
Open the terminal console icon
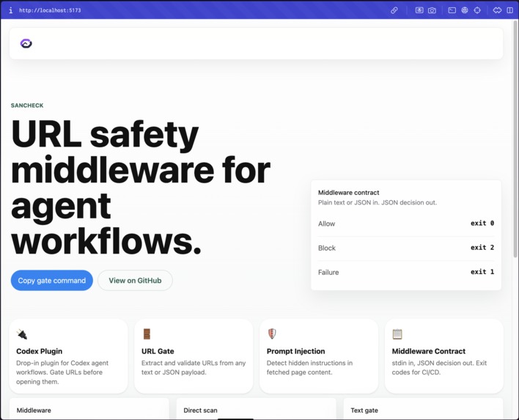coord(452,10)
